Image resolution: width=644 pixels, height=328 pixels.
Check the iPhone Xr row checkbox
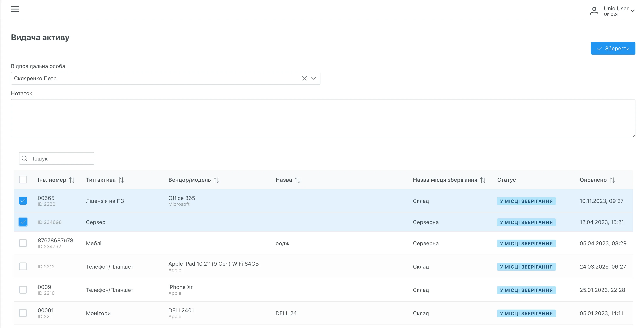click(x=23, y=290)
